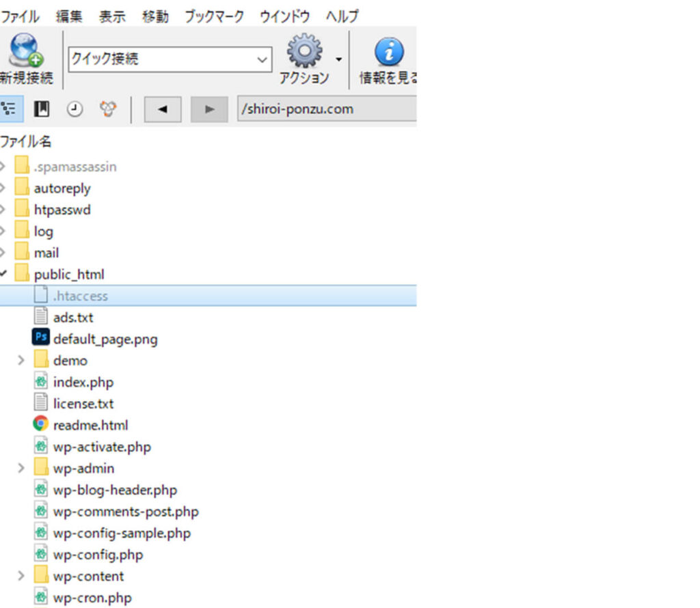Image resolution: width=700 pixels, height=608 pixels.
Task: Switch to the browser outline view icon
Action: (x=9, y=109)
